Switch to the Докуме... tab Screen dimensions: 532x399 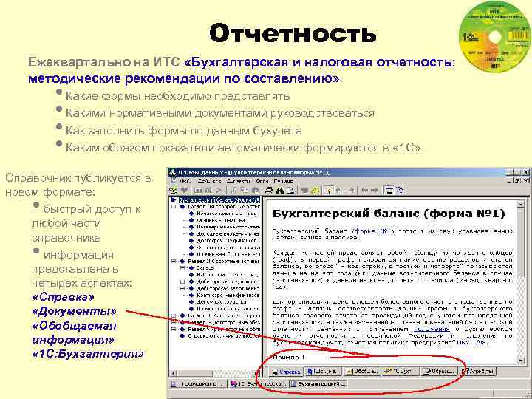[322, 372]
